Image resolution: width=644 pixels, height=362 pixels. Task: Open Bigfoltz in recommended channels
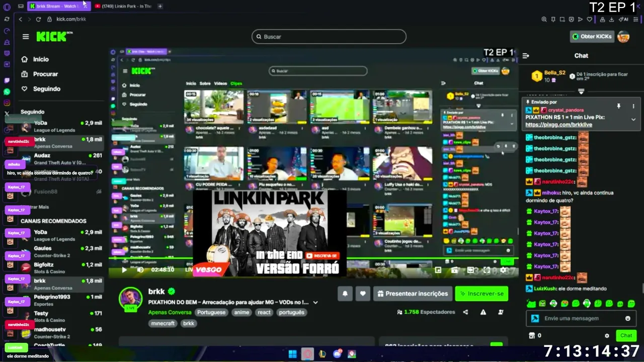point(61,268)
